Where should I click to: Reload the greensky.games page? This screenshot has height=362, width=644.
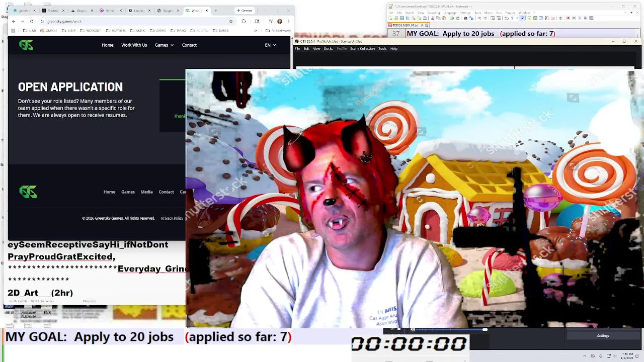click(31, 21)
